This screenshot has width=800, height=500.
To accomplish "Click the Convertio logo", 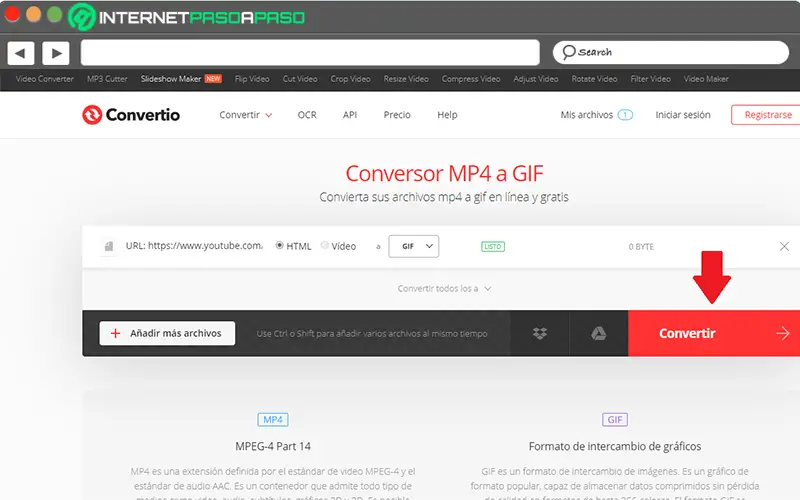I will (x=131, y=115).
